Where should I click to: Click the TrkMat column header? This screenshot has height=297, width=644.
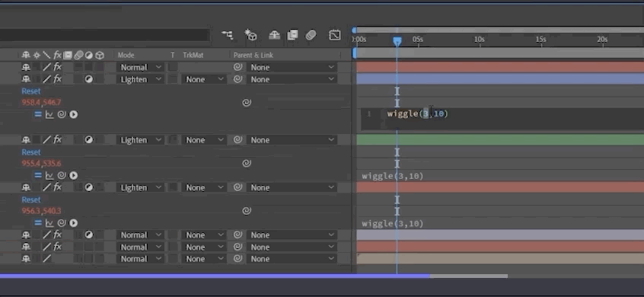(x=193, y=55)
